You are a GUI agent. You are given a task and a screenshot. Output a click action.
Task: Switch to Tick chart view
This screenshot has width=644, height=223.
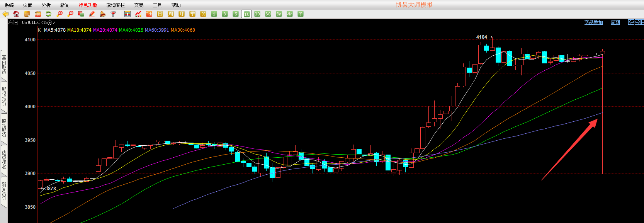click(x=149, y=14)
